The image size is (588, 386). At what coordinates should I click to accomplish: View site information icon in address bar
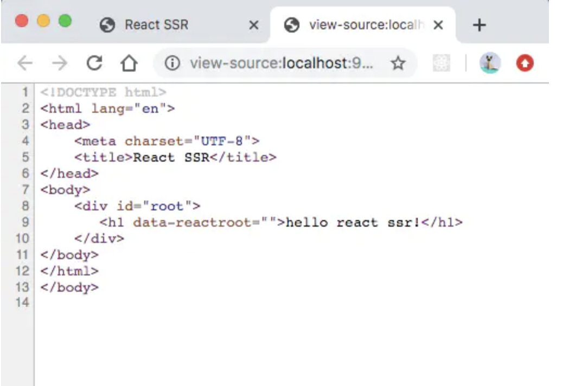point(172,64)
